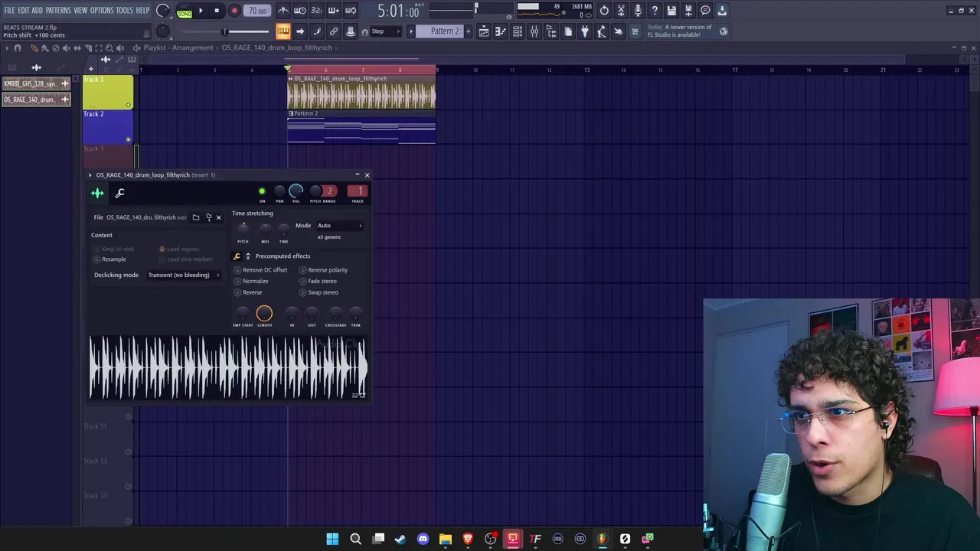Open the FILE menu
This screenshot has width=980, height=551.
[x=9, y=11]
